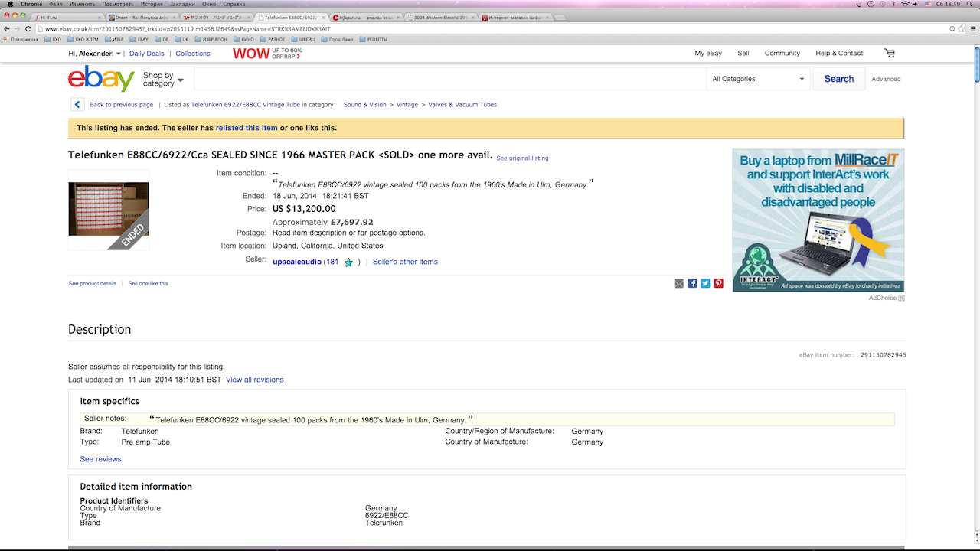Share listing via email envelope icon
Image resolution: width=980 pixels, height=551 pixels.
click(x=678, y=283)
